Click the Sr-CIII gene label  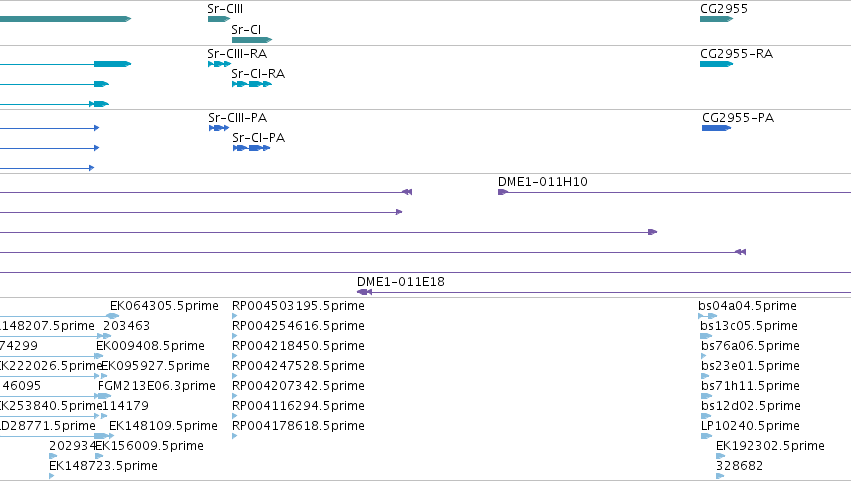[225, 9]
